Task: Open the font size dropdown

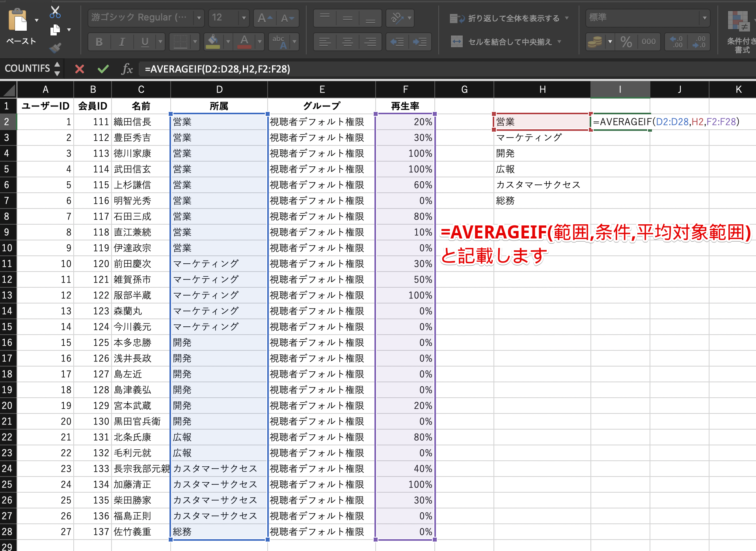Action: pos(244,18)
